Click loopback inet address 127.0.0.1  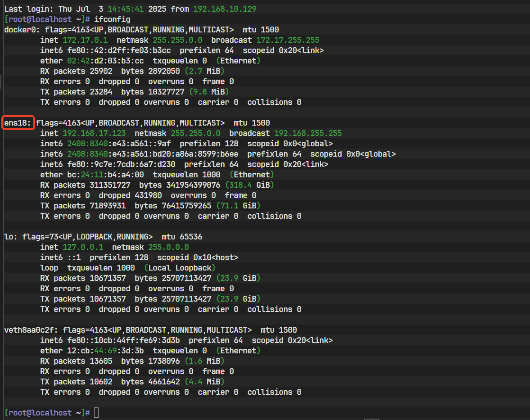point(83,247)
